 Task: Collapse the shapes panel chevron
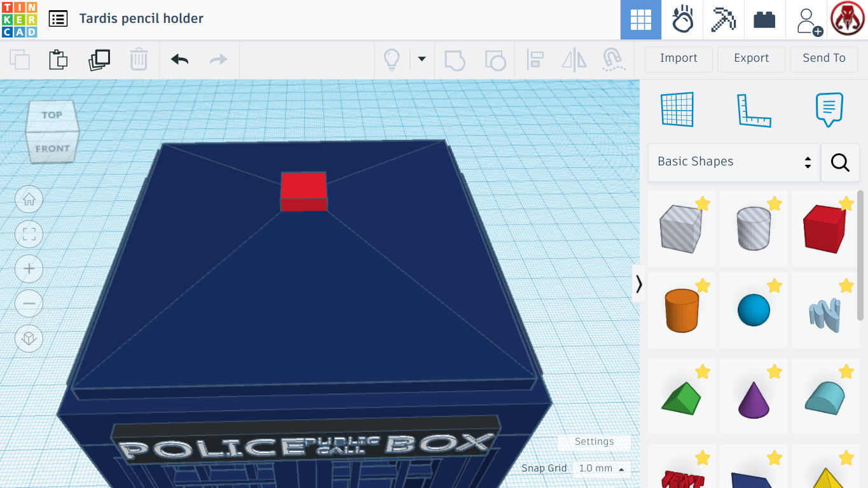point(638,284)
